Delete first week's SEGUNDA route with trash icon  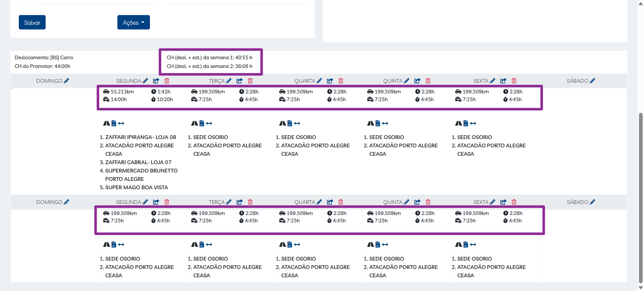tap(167, 81)
